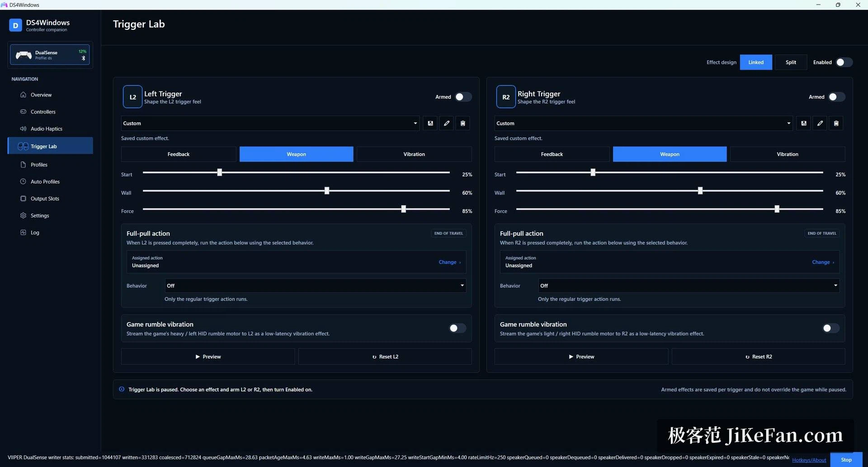Expand the L2 Behavior dropdown
Viewport: 868px width, 467px height.
tap(316, 286)
